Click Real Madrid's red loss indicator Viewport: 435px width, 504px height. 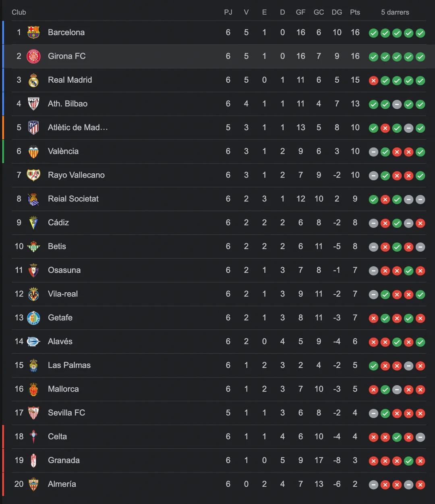pos(373,81)
